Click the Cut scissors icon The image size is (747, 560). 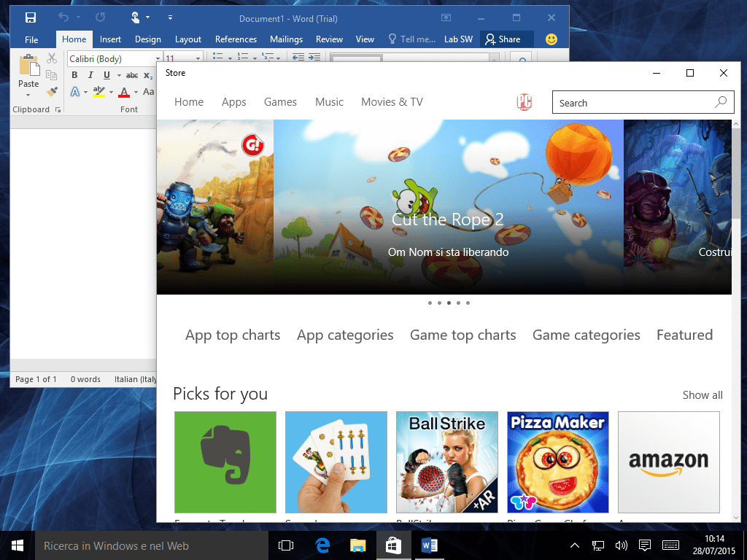pyautogui.click(x=52, y=58)
